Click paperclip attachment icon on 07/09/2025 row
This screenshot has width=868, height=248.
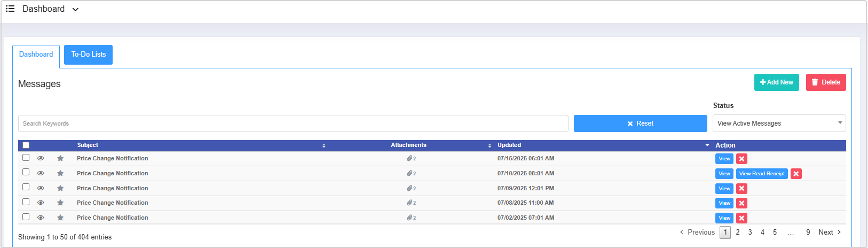click(411, 189)
